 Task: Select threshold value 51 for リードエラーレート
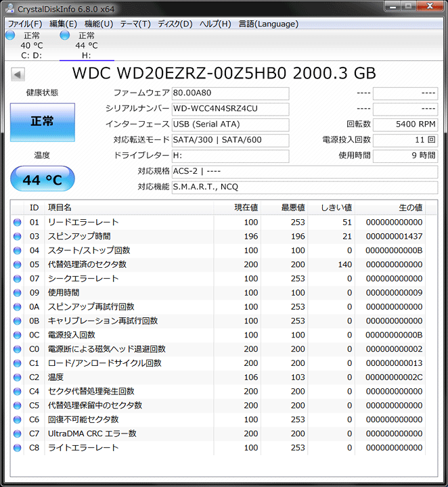coord(347,223)
